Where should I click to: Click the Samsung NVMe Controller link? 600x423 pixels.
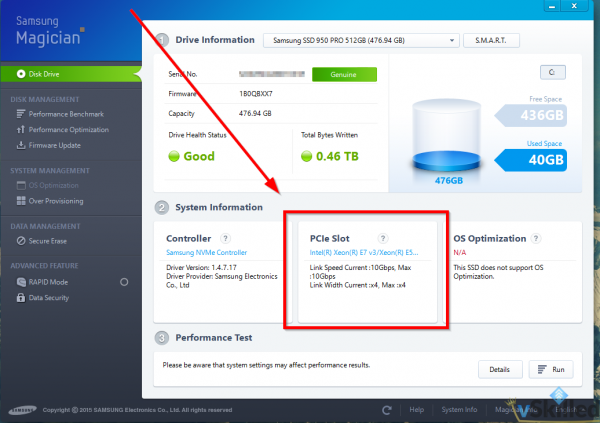tap(206, 253)
